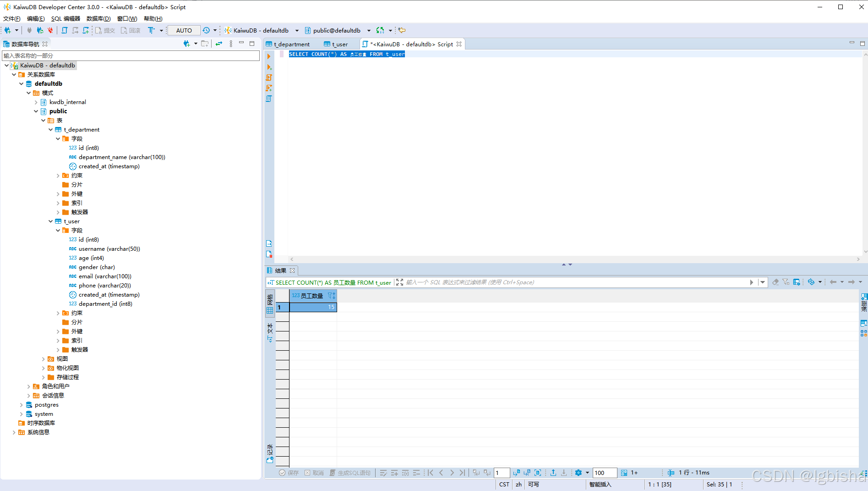This screenshot has height=491, width=868.
Task: Open the 文件(F) menu
Action: point(12,19)
